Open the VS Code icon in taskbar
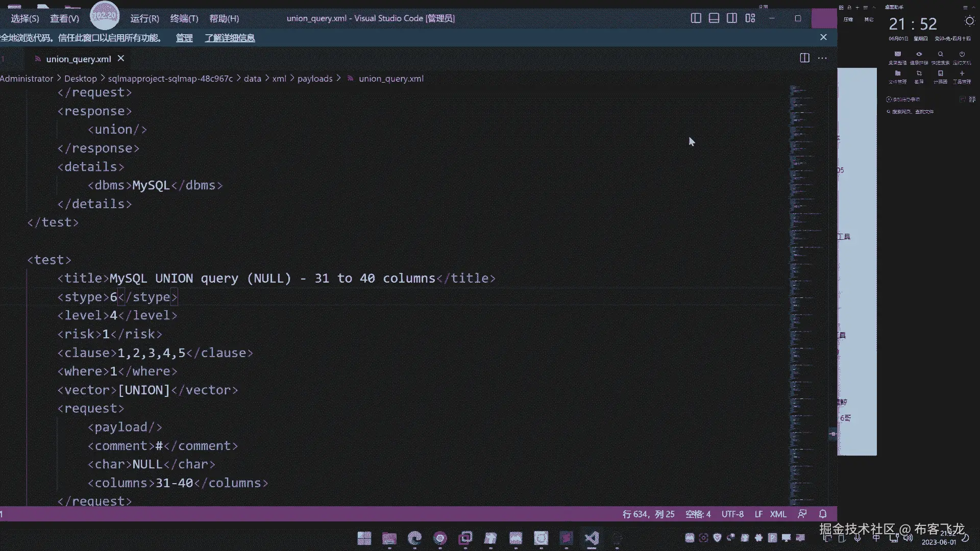The width and height of the screenshot is (980, 551). [592, 538]
